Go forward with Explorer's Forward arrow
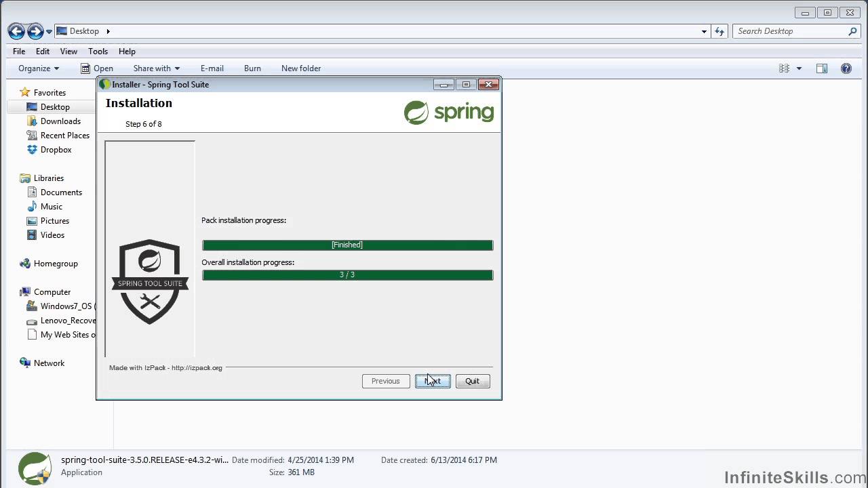868x488 pixels. (x=35, y=31)
